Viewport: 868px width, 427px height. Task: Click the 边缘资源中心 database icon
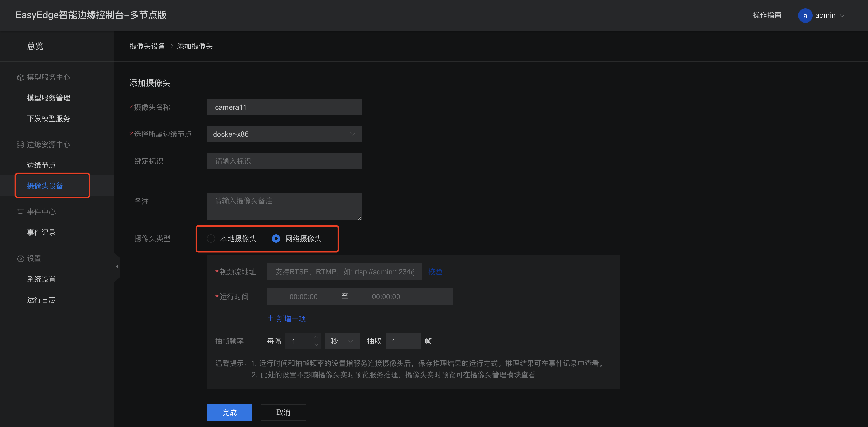click(x=20, y=145)
